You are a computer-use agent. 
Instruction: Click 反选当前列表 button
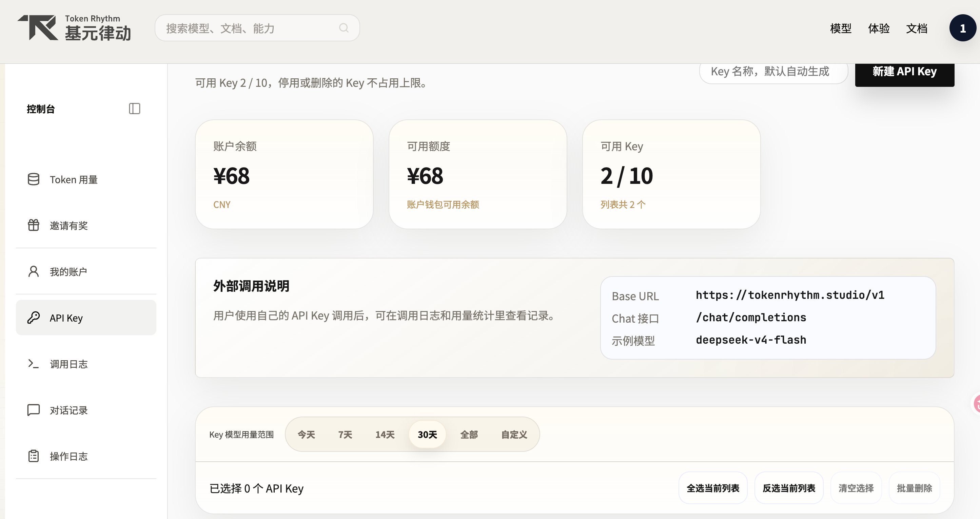[789, 488]
